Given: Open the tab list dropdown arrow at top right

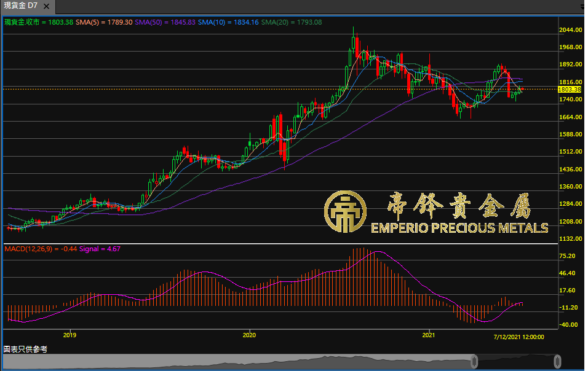Looking at the screenshot, I should (x=583, y=6).
